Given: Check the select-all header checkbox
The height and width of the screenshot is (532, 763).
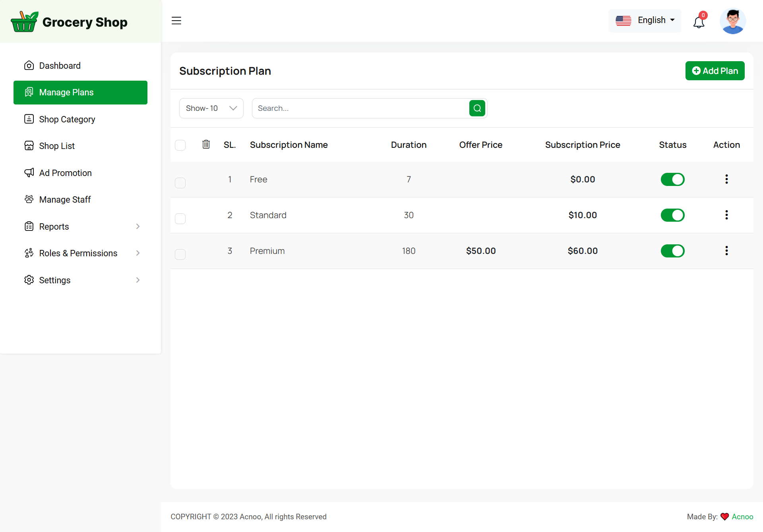Looking at the screenshot, I should [180, 145].
